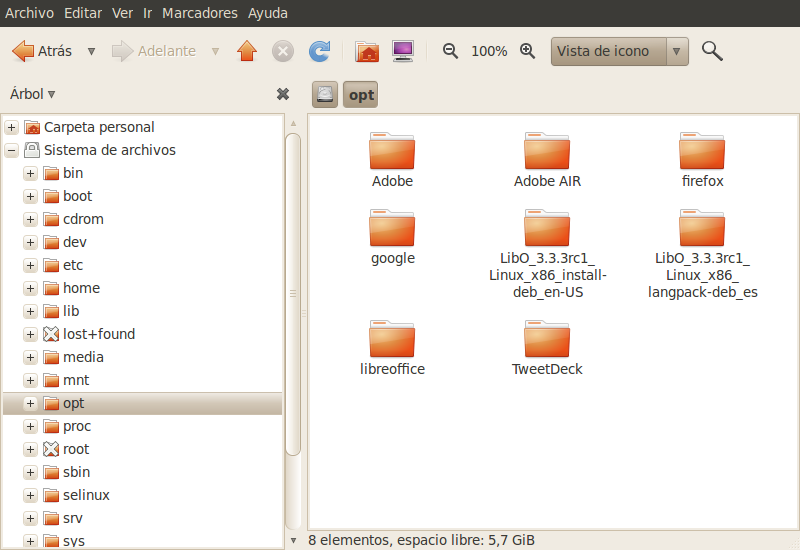This screenshot has height=550, width=800.
Task: Close the tree side panel
Action: click(x=283, y=94)
